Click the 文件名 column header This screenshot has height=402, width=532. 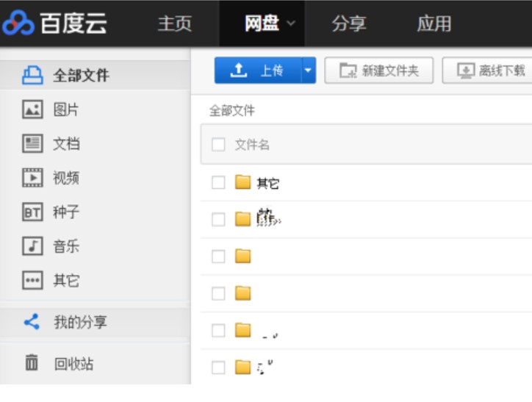[x=253, y=145]
